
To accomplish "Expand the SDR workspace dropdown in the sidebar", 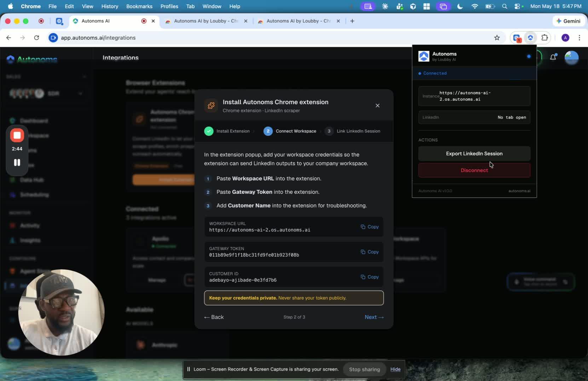I will 81,93.
